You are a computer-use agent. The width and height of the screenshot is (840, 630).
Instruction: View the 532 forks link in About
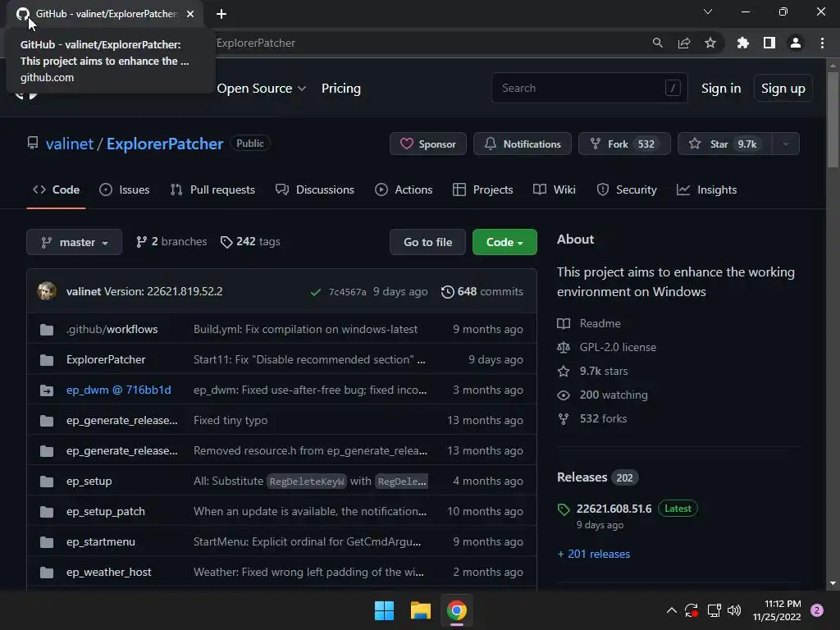(x=592, y=419)
